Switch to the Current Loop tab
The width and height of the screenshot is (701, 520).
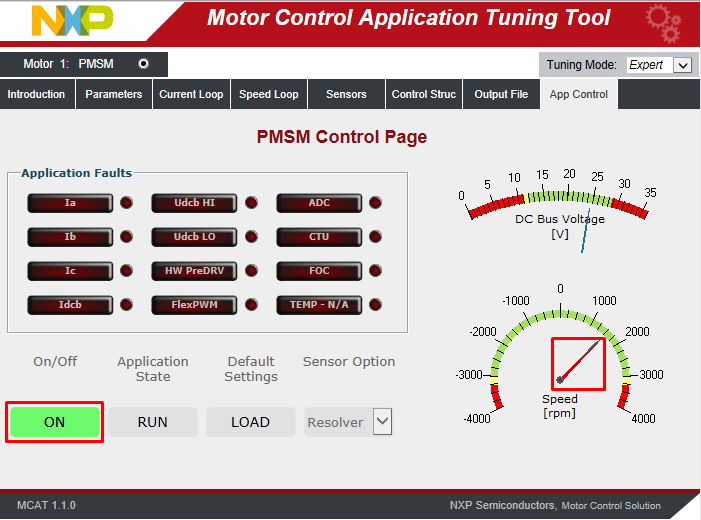[x=191, y=95]
